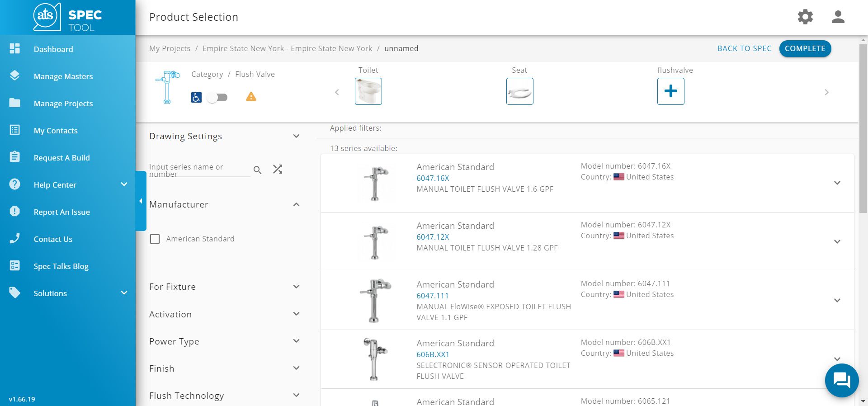
Task: Click the Contact Us phone icon
Action: tap(15, 238)
